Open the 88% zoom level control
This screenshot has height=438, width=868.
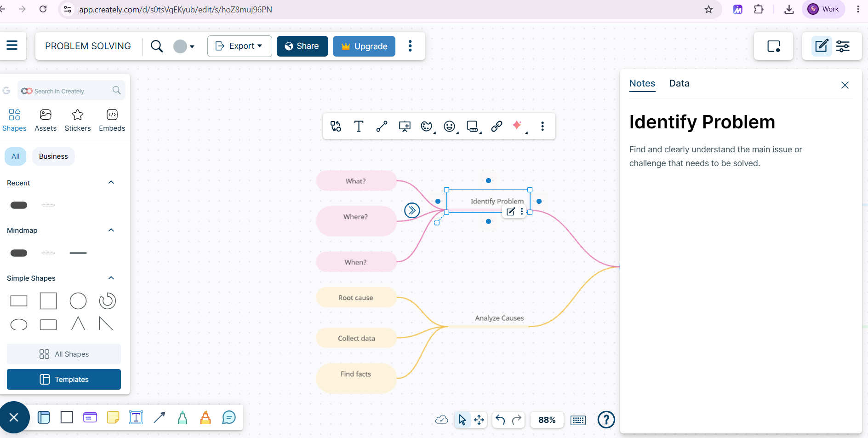point(547,420)
